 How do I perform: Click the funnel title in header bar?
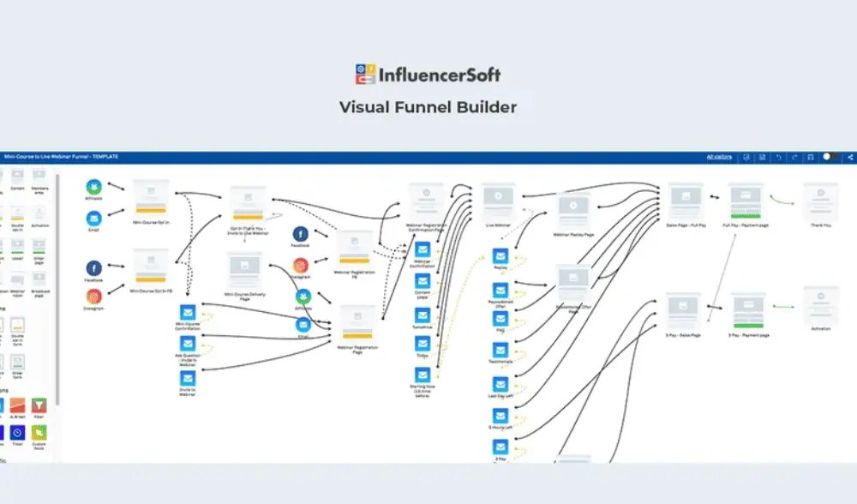[61, 158]
